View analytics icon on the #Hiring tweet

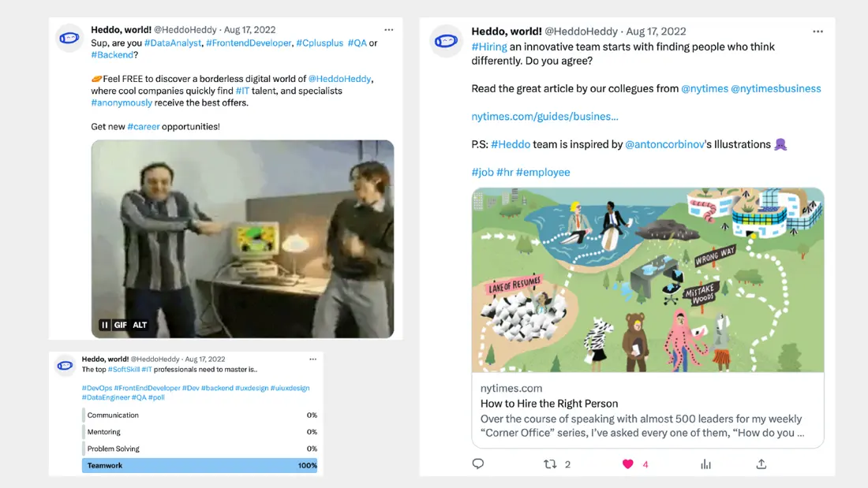705,464
